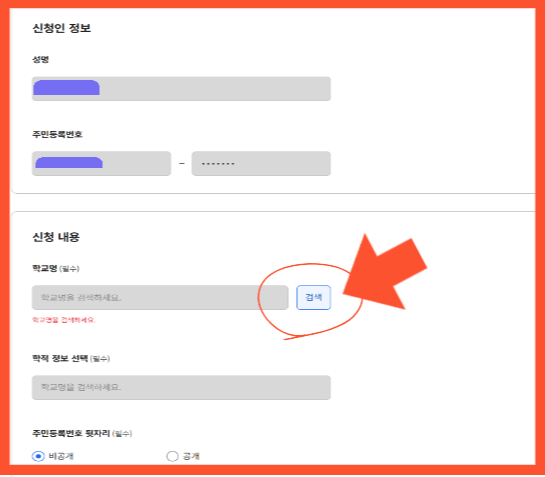Click the 성명 field label

tap(41, 59)
